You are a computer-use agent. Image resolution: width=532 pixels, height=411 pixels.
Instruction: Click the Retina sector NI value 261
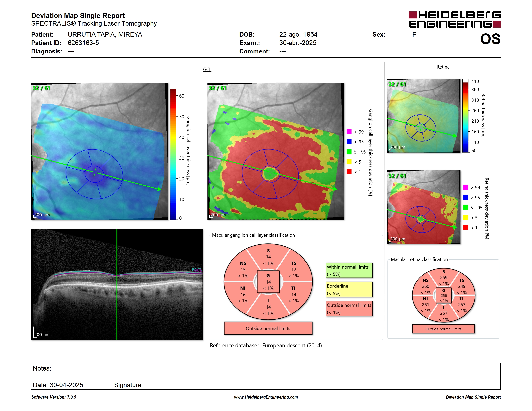[425, 305]
